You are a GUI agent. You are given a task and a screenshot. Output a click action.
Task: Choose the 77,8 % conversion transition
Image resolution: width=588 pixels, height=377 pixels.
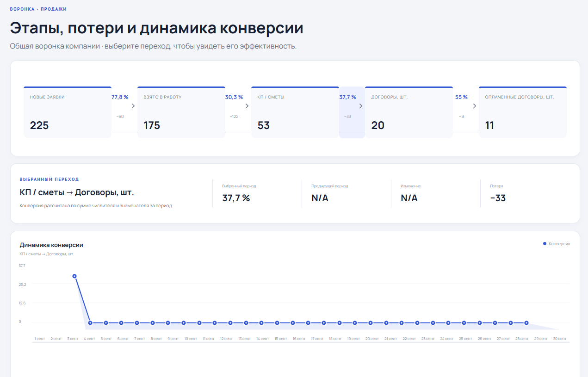coord(124,112)
